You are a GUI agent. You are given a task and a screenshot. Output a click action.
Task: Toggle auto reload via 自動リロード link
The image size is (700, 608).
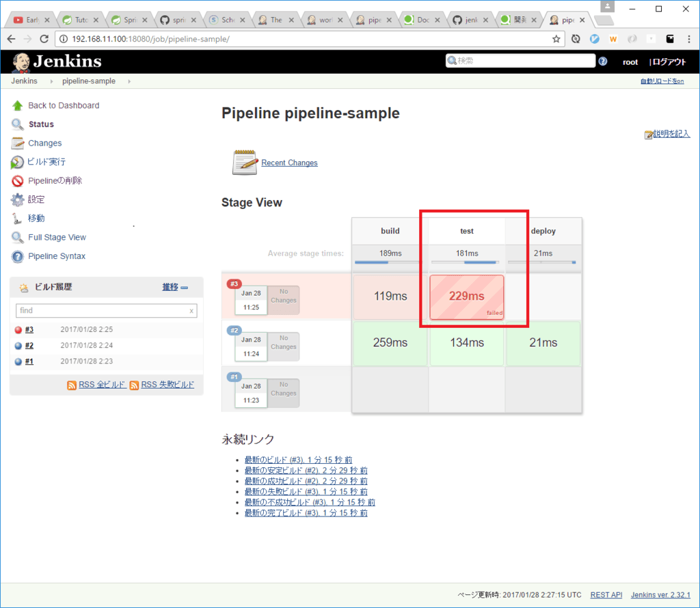pyautogui.click(x=662, y=81)
